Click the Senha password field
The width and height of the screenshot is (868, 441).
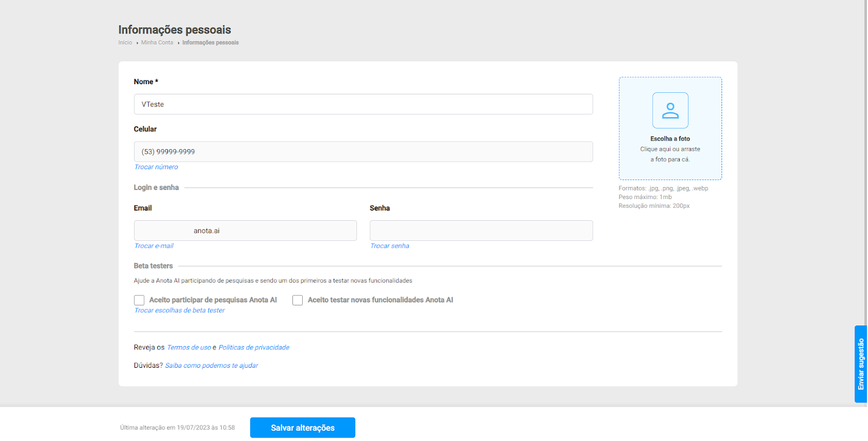pos(481,231)
